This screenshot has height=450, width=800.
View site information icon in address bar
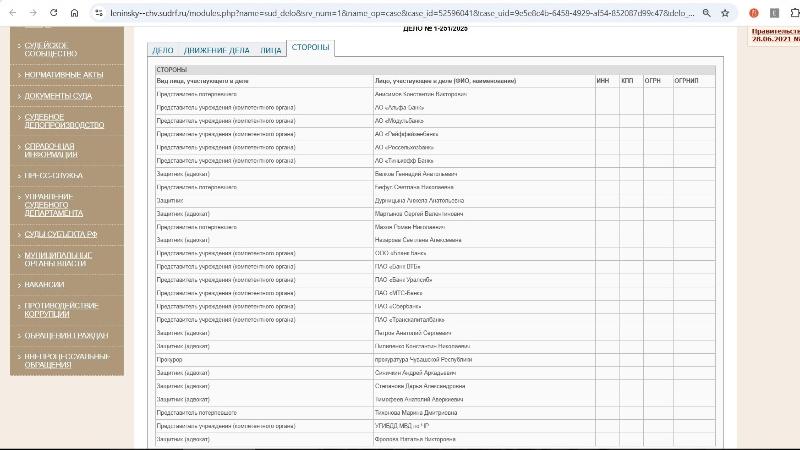coord(99,13)
